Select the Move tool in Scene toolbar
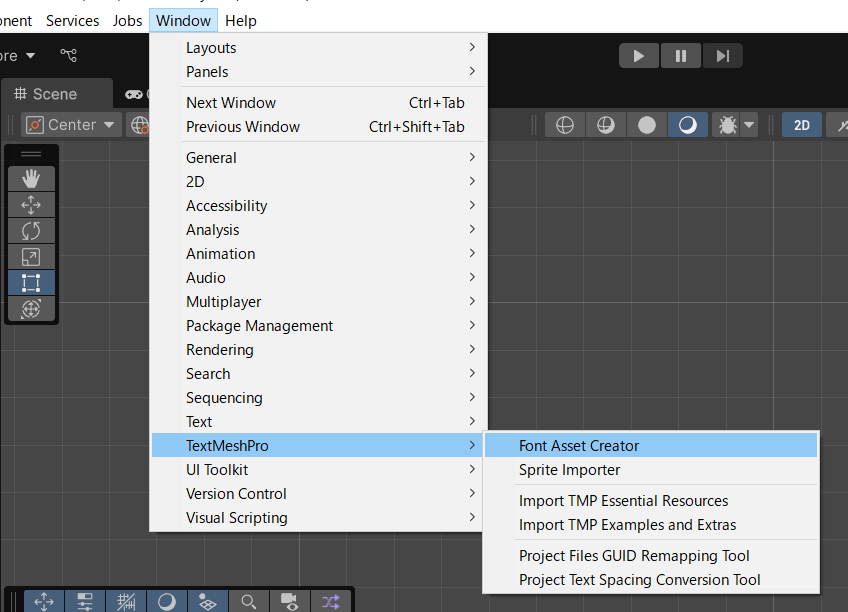Viewport: 848px width, 612px height. coord(31,205)
